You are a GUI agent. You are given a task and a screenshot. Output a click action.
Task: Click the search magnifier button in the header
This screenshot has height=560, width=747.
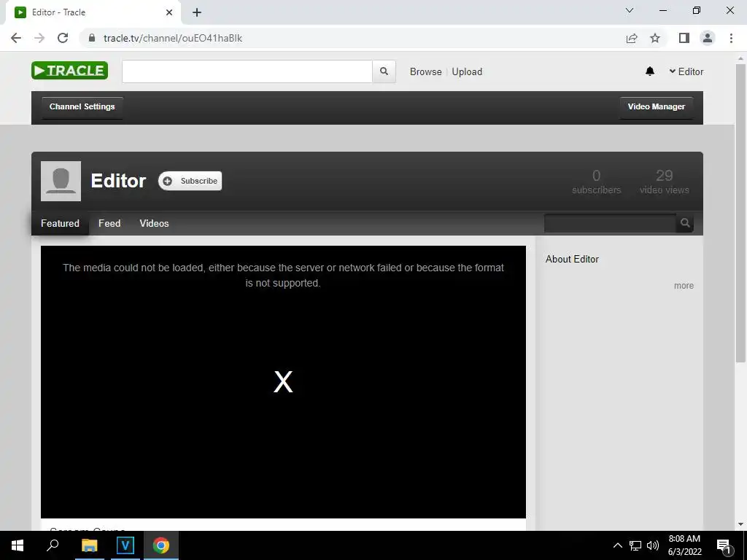click(x=384, y=71)
